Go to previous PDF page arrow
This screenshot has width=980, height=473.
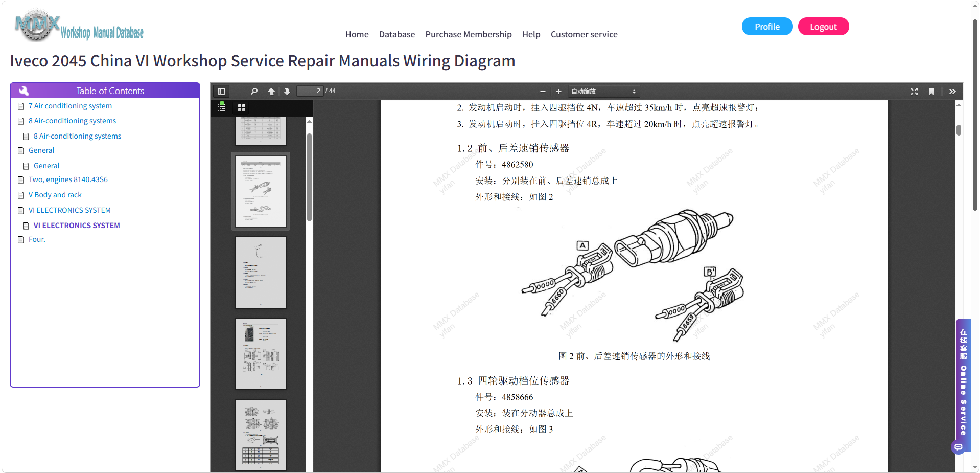271,92
